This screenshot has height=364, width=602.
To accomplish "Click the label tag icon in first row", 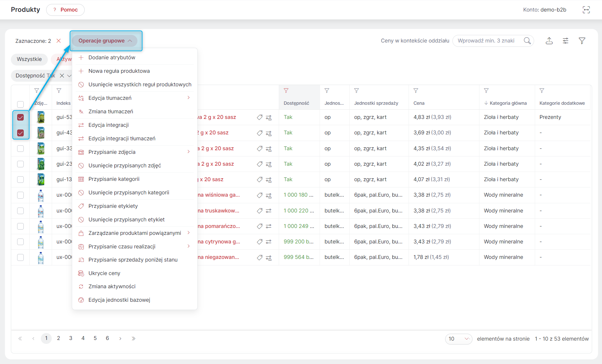I will pyautogui.click(x=260, y=117).
